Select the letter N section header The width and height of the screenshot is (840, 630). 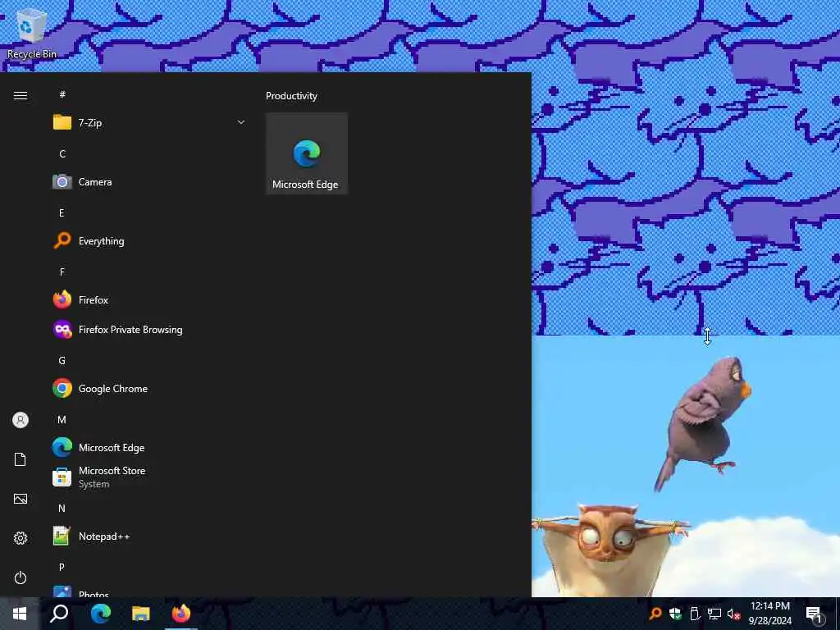click(x=62, y=508)
